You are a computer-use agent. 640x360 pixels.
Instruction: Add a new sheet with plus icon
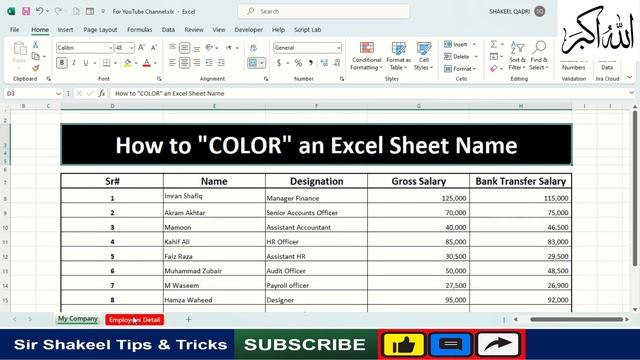click(x=188, y=320)
